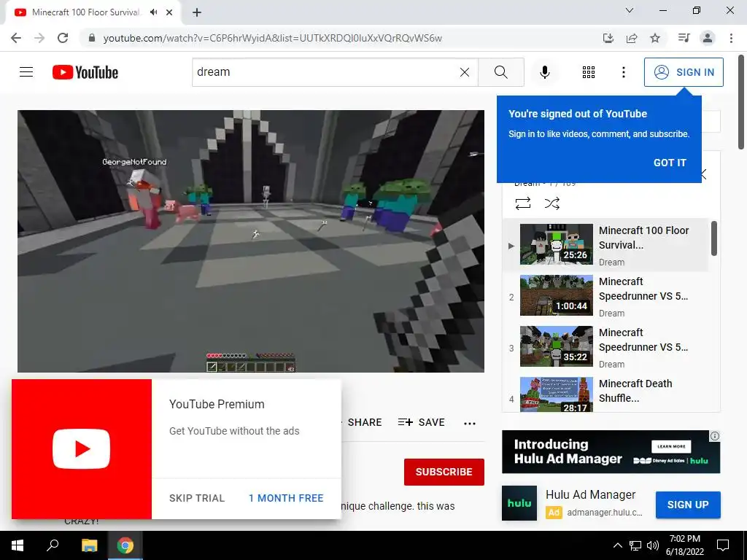Dismiss tooltip with GOT IT

click(x=670, y=163)
